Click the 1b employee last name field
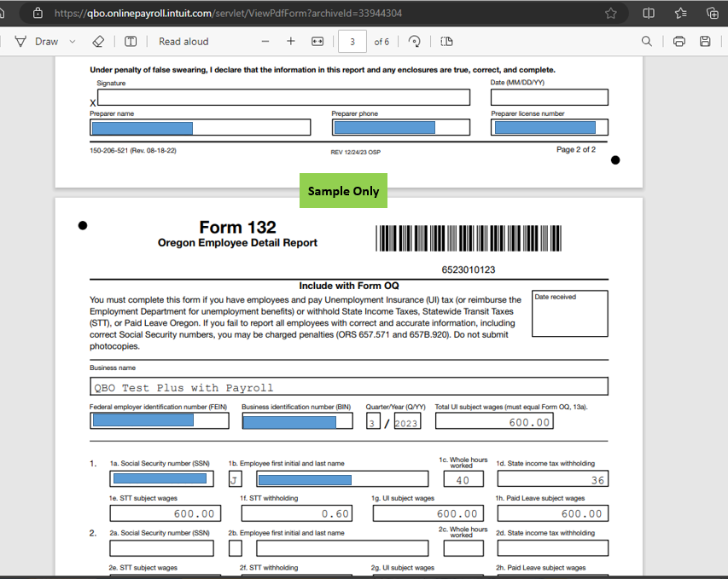728x579 pixels. [x=342, y=478]
